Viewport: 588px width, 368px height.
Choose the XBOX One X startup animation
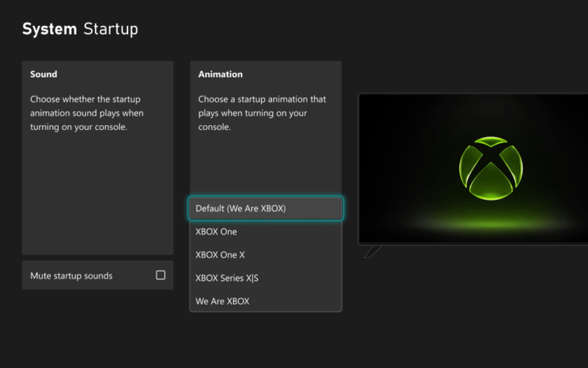266,255
